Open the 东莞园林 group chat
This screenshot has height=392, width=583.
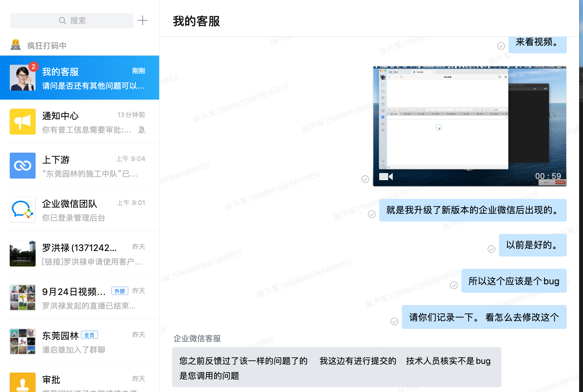(x=80, y=342)
